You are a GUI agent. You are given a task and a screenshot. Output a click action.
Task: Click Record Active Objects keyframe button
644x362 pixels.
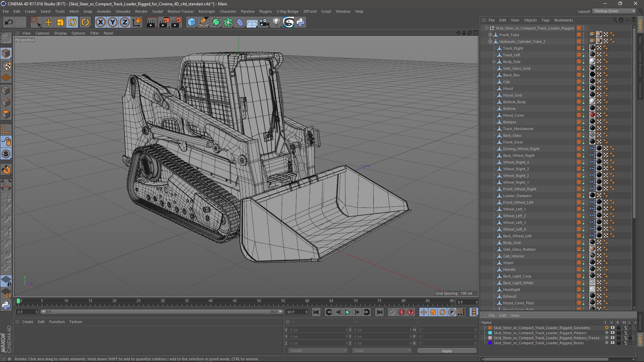(392, 312)
